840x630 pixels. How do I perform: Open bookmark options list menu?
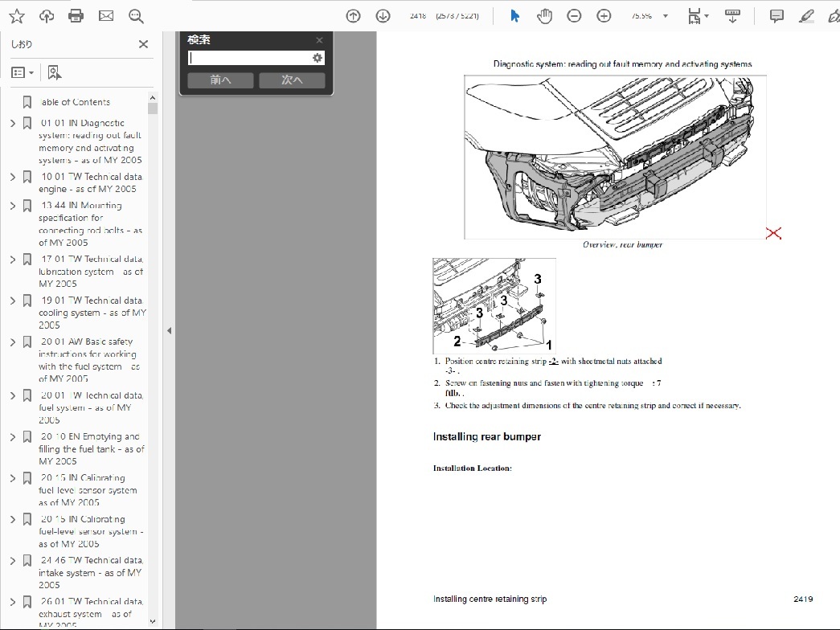[23, 72]
